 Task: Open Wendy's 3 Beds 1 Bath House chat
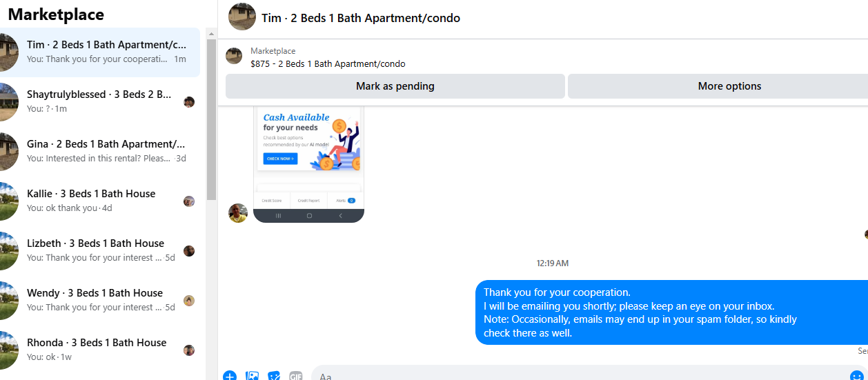tap(100, 301)
